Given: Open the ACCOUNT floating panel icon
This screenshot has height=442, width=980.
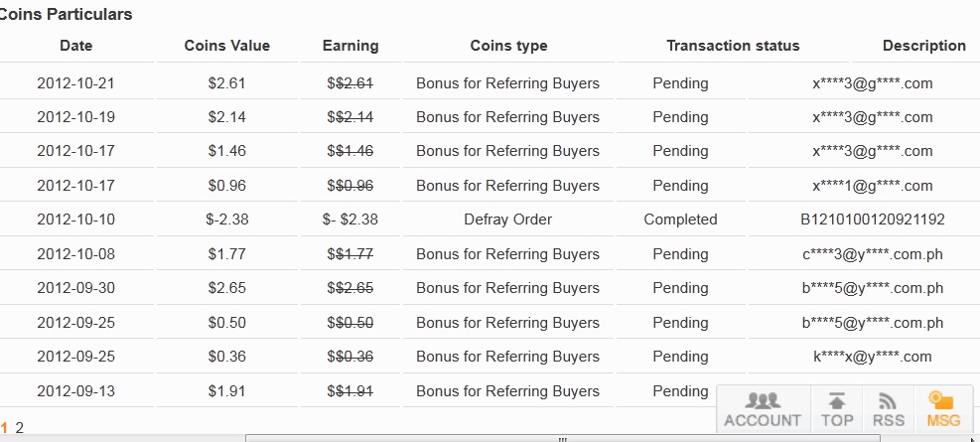Looking at the screenshot, I should 763,409.
